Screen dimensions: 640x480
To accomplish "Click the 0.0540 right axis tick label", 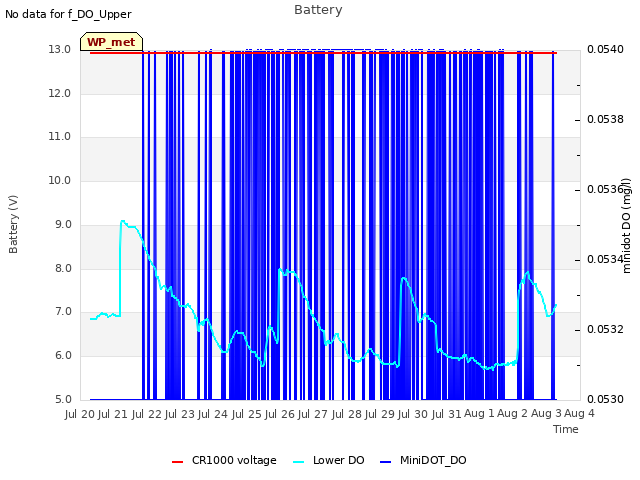I will click(605, 49).
